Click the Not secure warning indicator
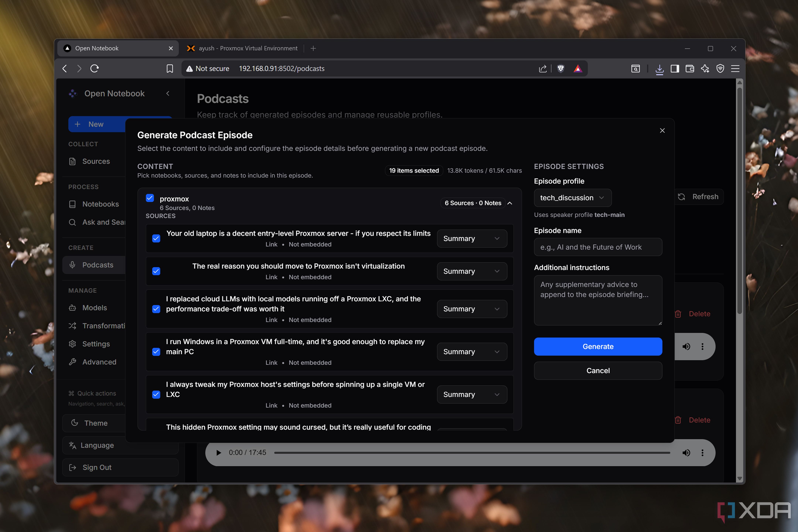 pyautogui.click(x=208, y=69)
